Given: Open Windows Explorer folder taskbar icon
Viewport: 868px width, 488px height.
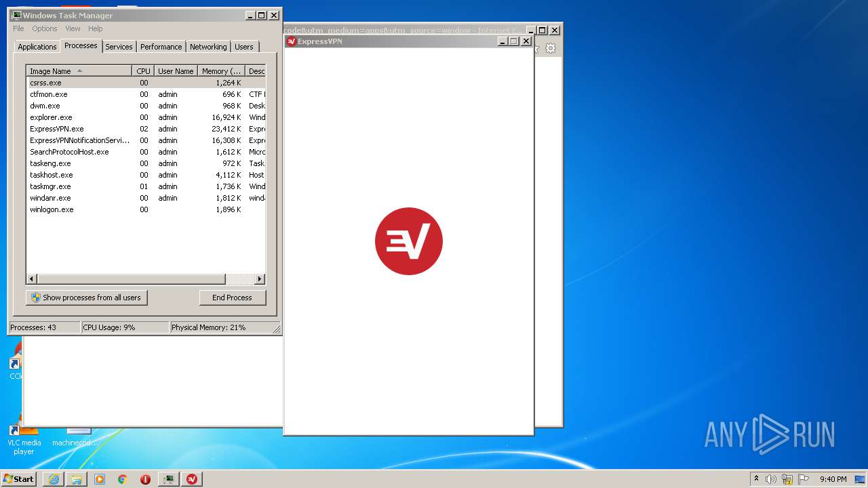Looking at the screenshot, I should (77, 479).
